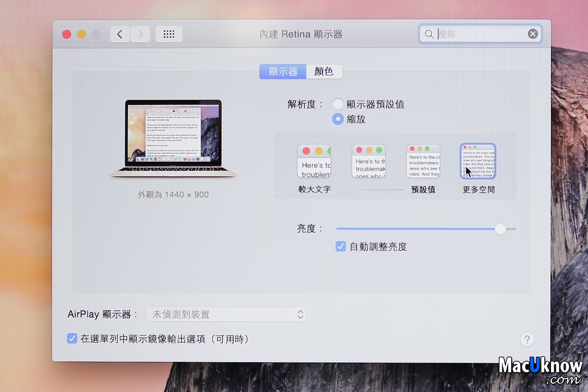Select the 較大文字 larger text scaling thumbnail
588x392 pixels.
point(314,161)
